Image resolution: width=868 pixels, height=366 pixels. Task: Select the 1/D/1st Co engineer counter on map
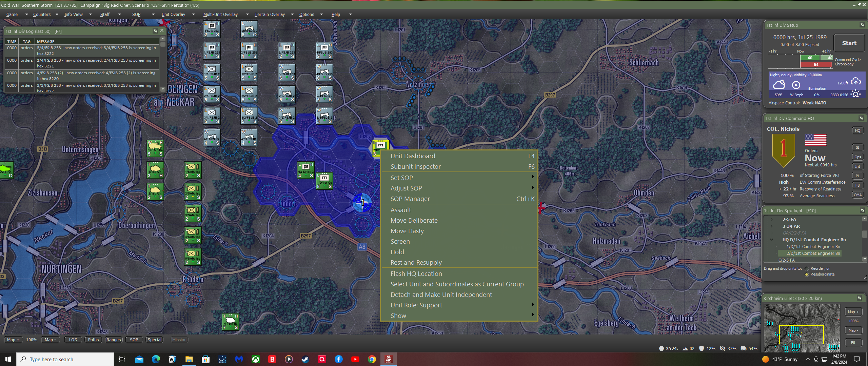pos(324,181)
